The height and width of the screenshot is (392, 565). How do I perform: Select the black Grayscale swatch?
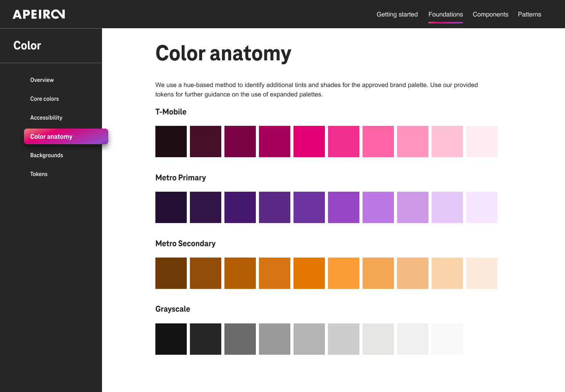(171, 339)
